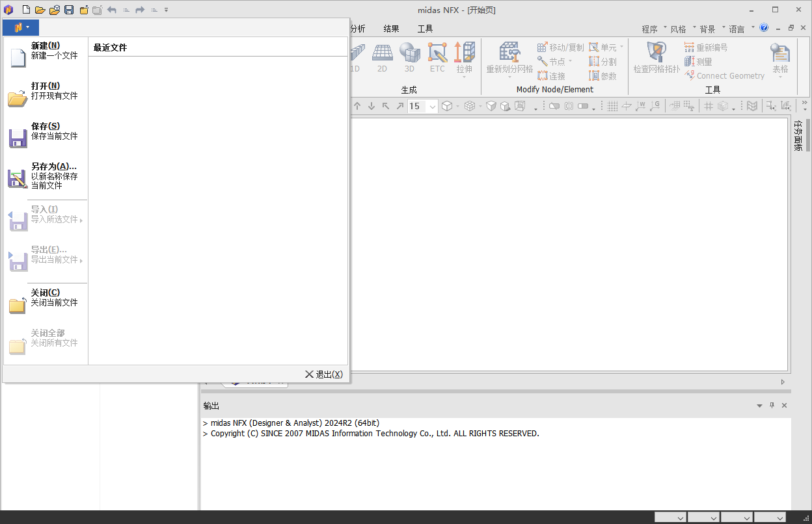Open the 风格 style menu

click(682, 29)
